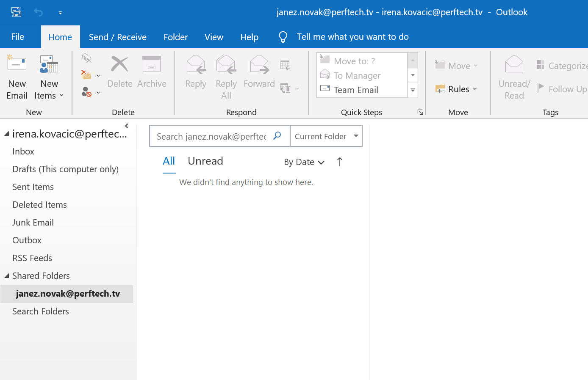This screenshot has height=380, width=588.
Task: Open the Manage Quick Steps dialog launcher
Action: coord(420,112)
